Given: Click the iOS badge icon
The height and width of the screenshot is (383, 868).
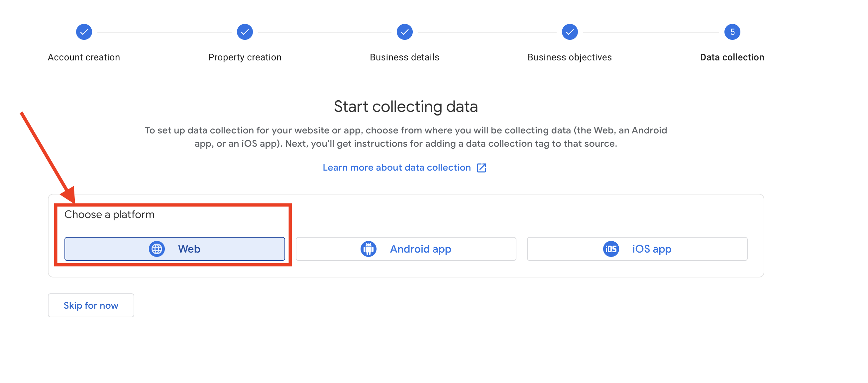Looking at the screenshot, I should point(610,249).
